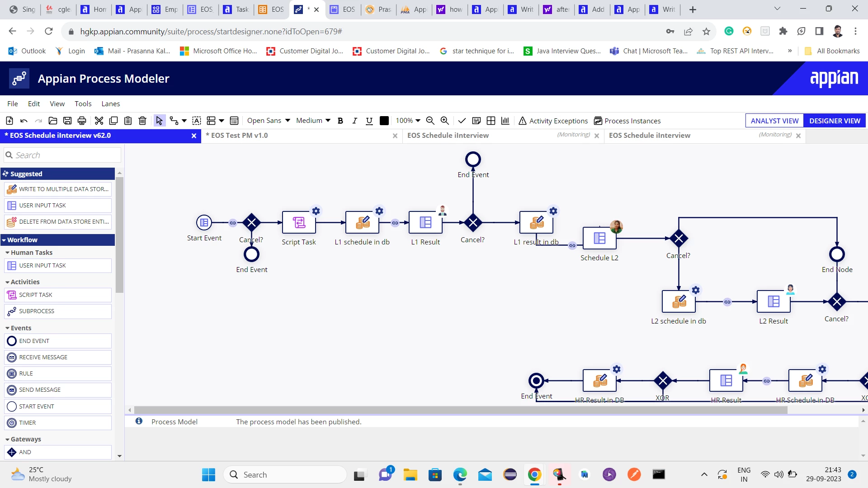Switch to Analyst View

pyautogui.click(x=774, y=121)
